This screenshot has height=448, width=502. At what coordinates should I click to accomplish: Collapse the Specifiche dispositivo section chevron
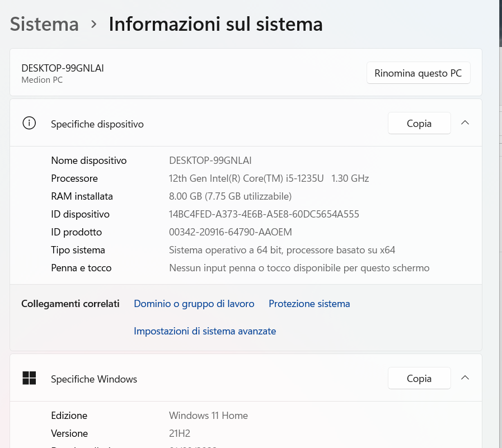pyautogui.click(x=465, y=123)
